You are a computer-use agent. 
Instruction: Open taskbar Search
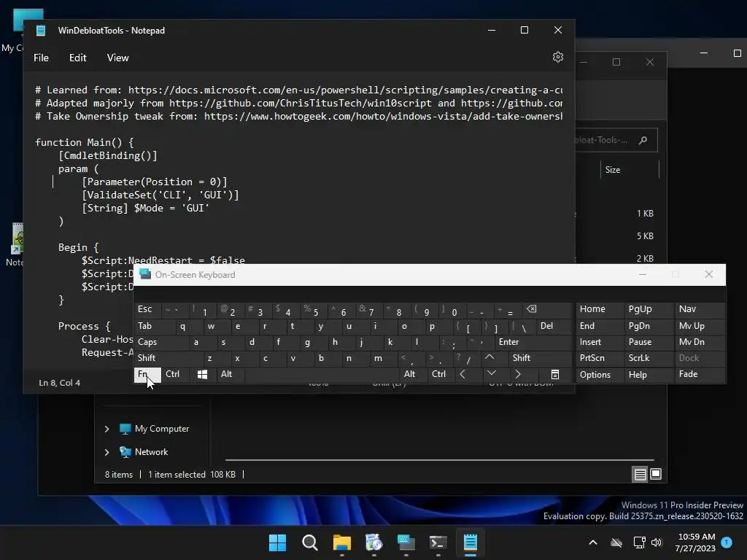[309, 542]
